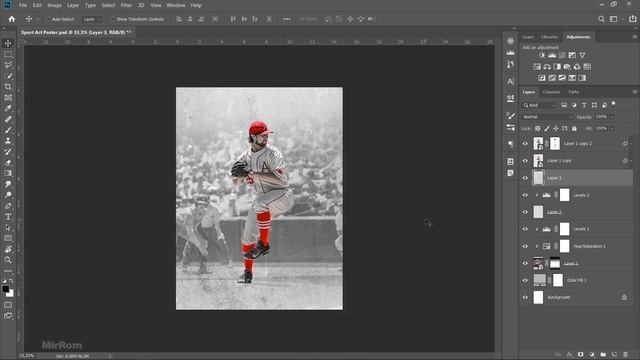Open the Filter menu

pos(126,5)
